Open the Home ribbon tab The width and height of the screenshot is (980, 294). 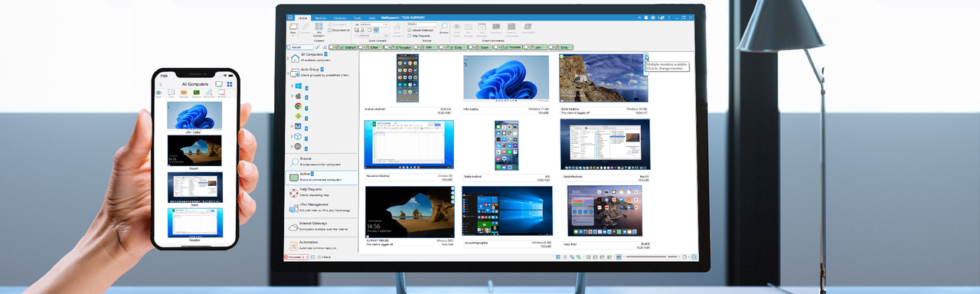302,18
